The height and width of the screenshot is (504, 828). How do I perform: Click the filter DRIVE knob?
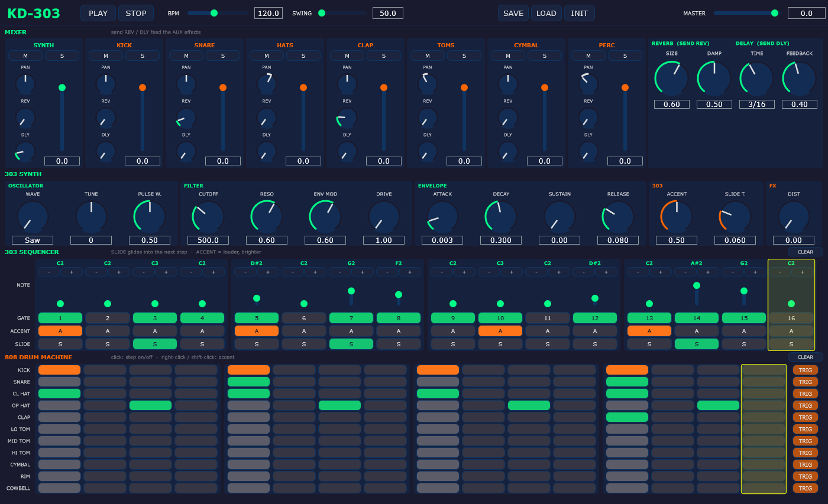pyautogui.click(x=384, y=216)
